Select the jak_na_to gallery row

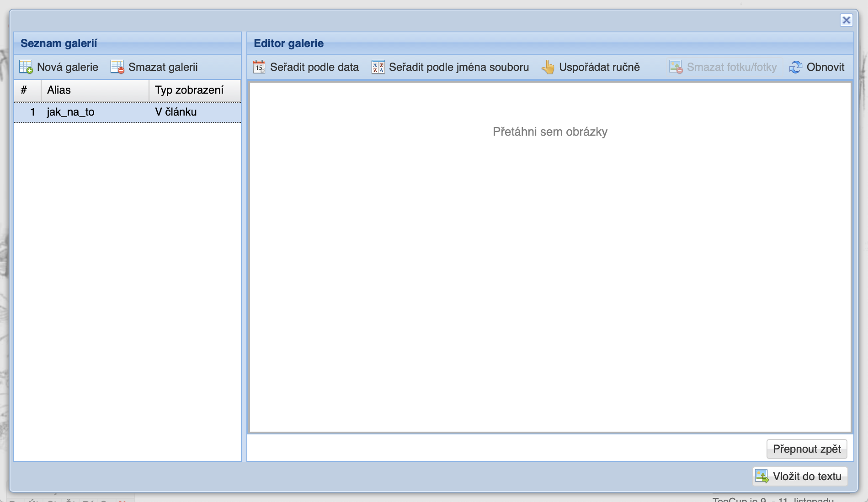[x=70, y=112]
